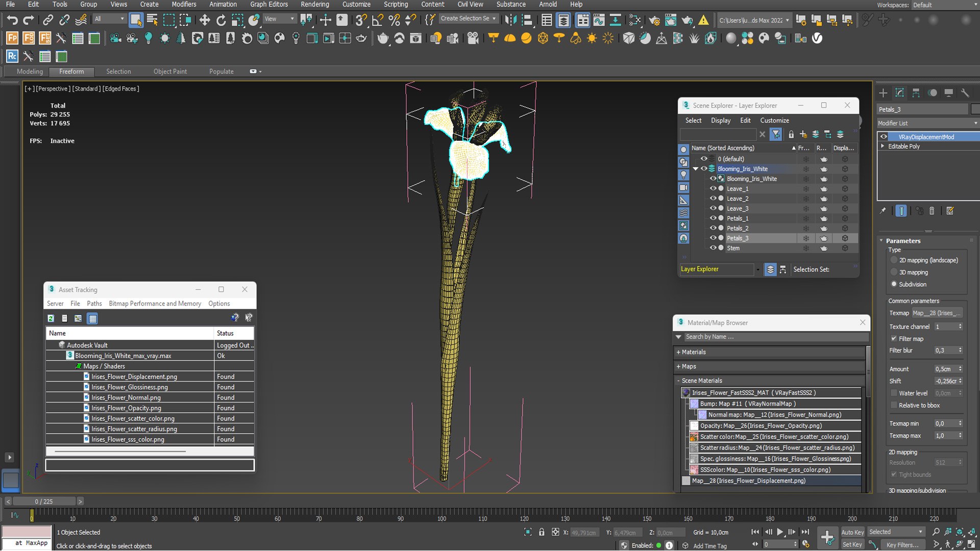Viewport: 980px width, 551px height.
Task: Click the Percent Snap icon
Action: [394, 20]
